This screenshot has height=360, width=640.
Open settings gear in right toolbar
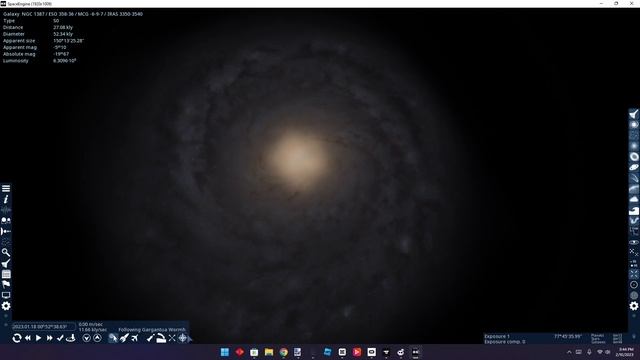633,306
